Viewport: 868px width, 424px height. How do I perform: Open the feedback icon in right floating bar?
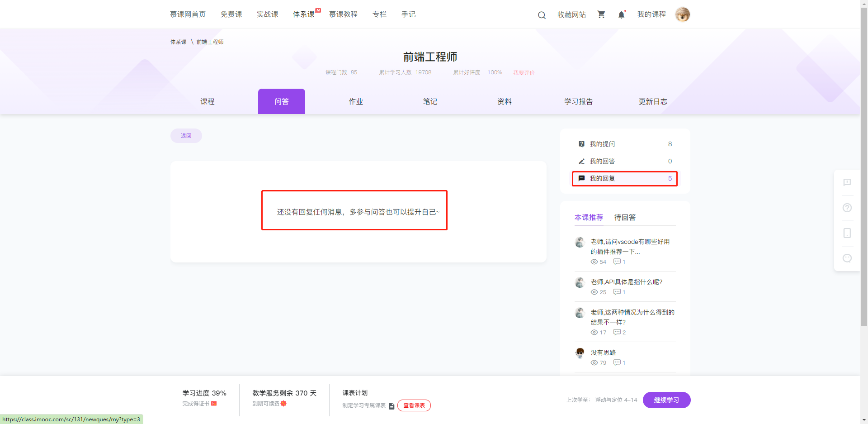pyautogui.click(x=847, y=182)
